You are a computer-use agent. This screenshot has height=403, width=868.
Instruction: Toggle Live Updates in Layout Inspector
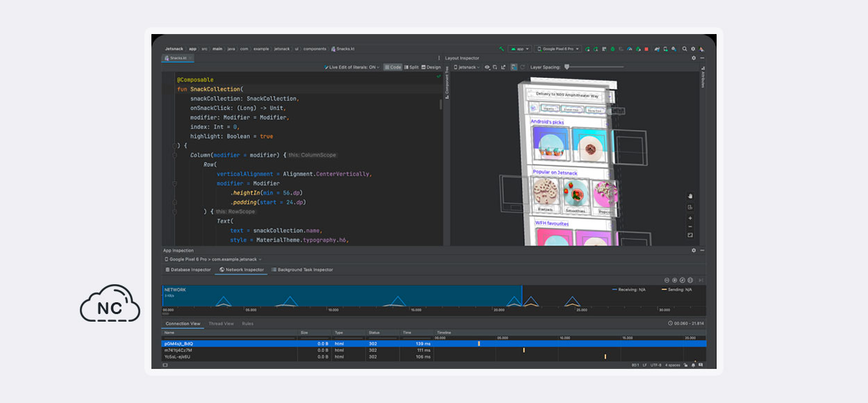tap(514, 67)
